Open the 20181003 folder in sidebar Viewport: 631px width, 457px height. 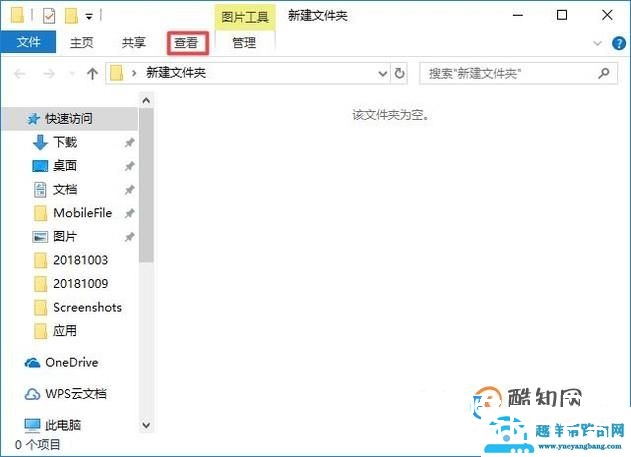[80, 260]
